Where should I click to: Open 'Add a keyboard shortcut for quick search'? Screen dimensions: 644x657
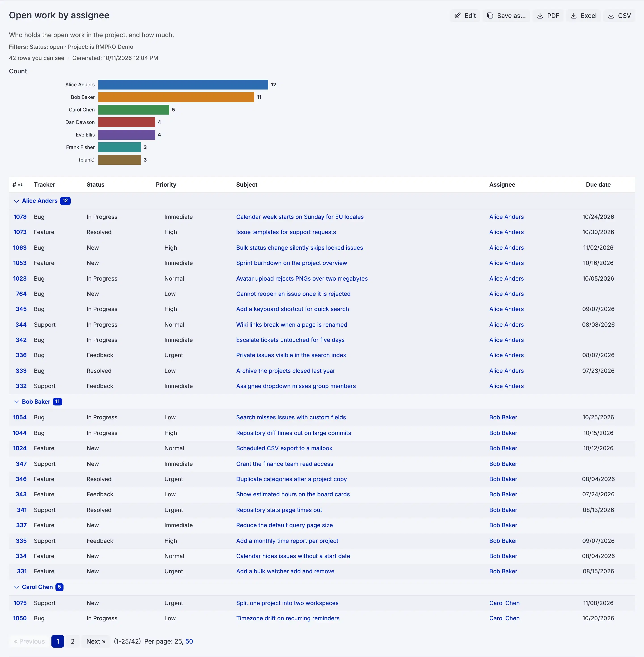[292, 309]
